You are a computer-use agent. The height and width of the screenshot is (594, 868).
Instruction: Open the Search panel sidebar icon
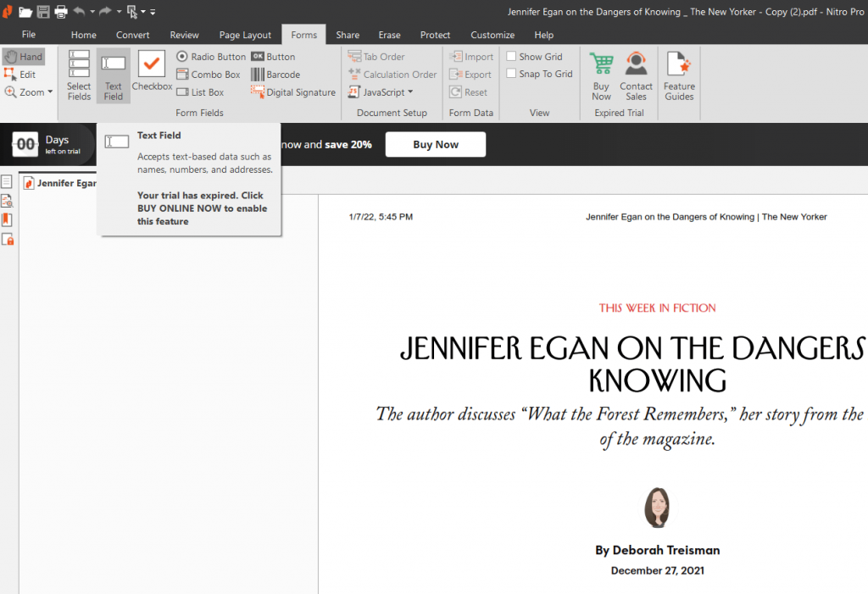coord(7,200)
